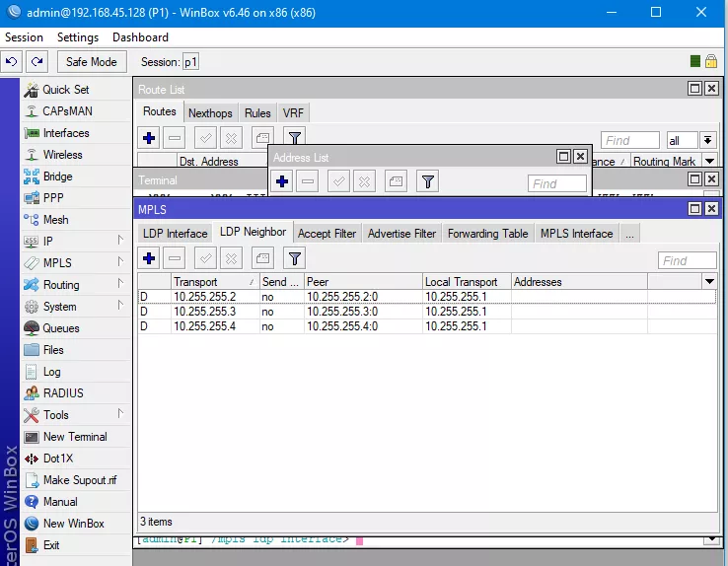
Task: Switch to the Nexthops tab in Route List
Action: pos(210,112)
